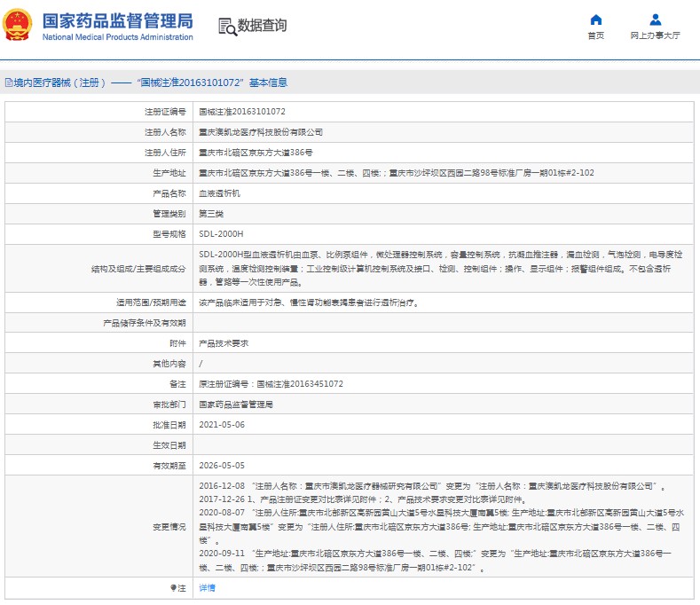This screenshot has width=700, height=605.
Task: Click the 注册证编号 row label
Action: [165, 112]
